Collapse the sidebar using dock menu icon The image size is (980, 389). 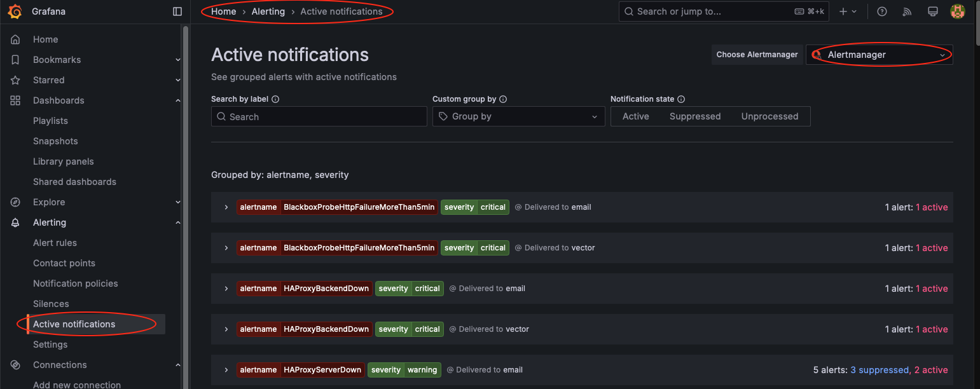(177, 11)
